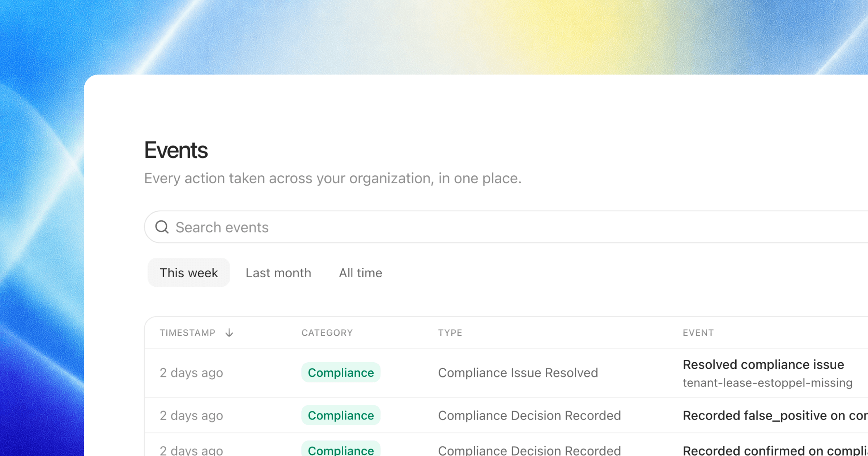Click the Compliance Issue Resolved type cell
This screenshot has width=868, height=456.
(x=518, y=372)
